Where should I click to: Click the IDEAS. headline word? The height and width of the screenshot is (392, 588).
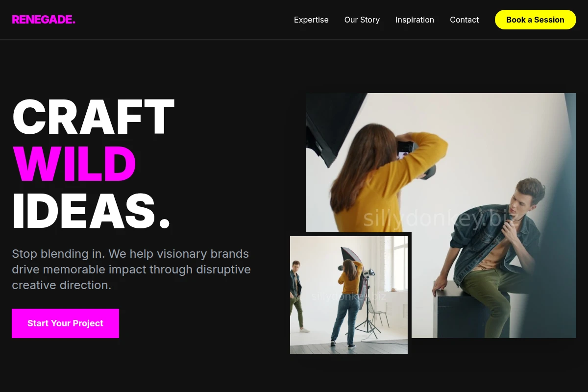pyautogui.click(x=91, y=211)
